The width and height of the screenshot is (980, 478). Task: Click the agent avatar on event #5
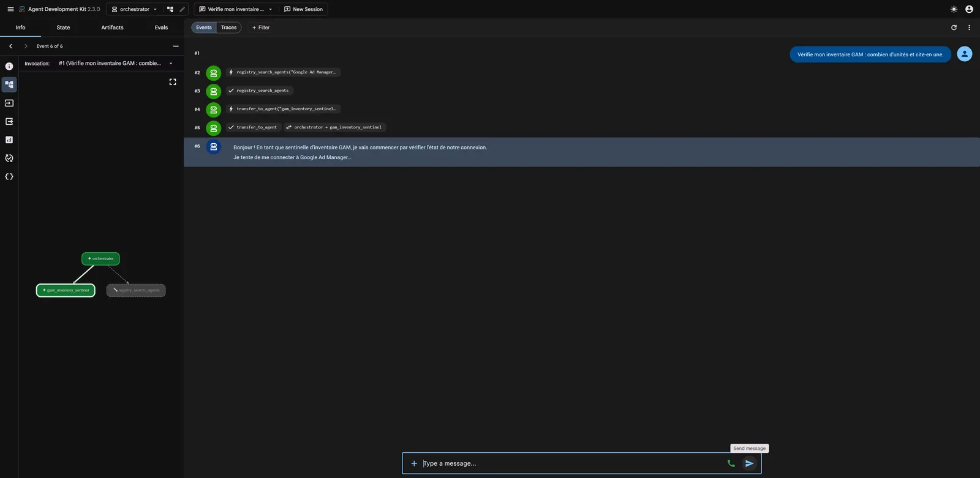[213, 128]
